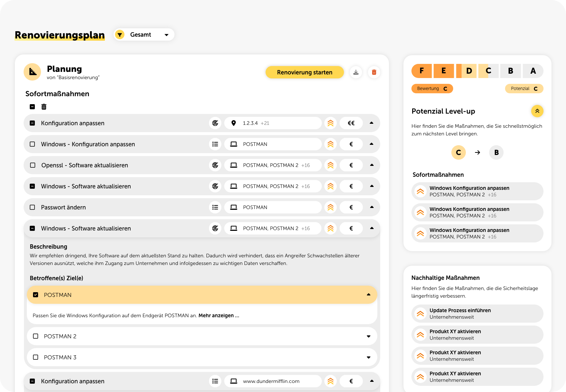The height and width of the screenshot is (392, 566).
Task: Click list icon in Windows - Konfiguration anpassen row
Action: point(215,144)
